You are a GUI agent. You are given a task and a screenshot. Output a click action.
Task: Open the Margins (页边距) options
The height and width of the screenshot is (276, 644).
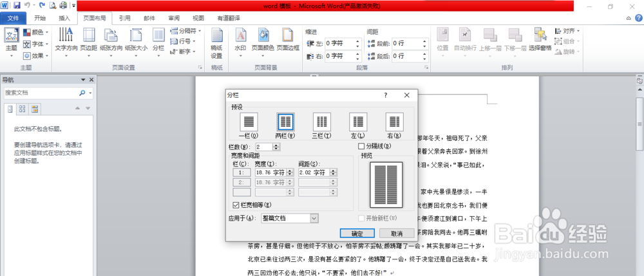coord(88,42)
